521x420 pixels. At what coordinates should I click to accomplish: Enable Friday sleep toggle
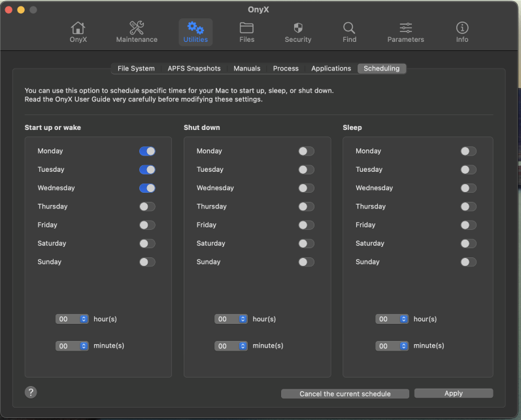tap(469, 225)
